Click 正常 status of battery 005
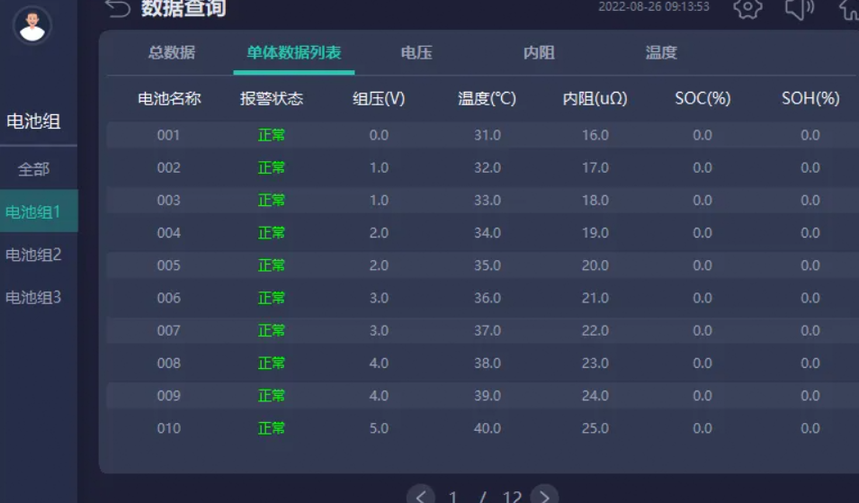The width and height of the screenshot is (859, 503). point(271,265)
